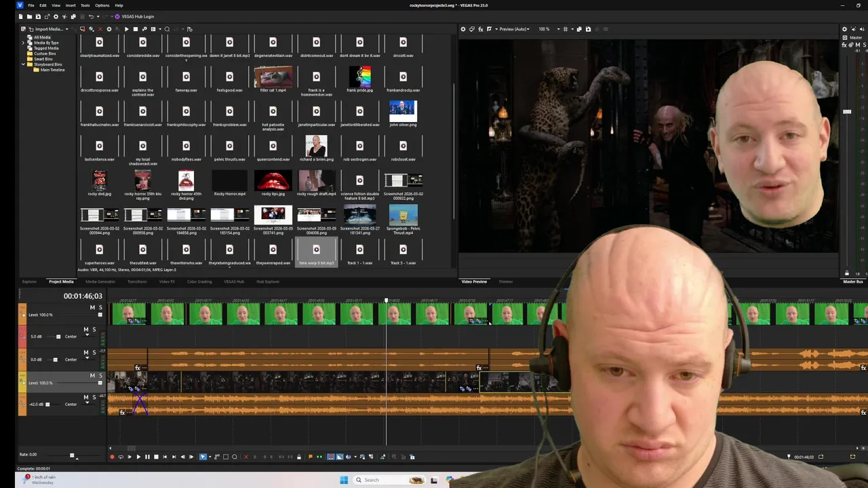Open Project Media properties gear icon
868x488 pixels.
tap(109, 29)
